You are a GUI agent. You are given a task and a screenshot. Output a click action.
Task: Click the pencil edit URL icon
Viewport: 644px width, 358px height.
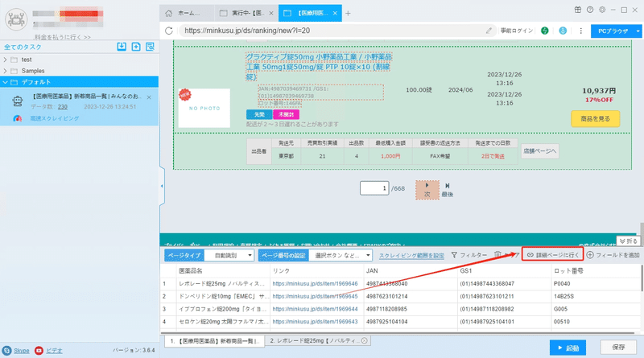coord(489,31)
